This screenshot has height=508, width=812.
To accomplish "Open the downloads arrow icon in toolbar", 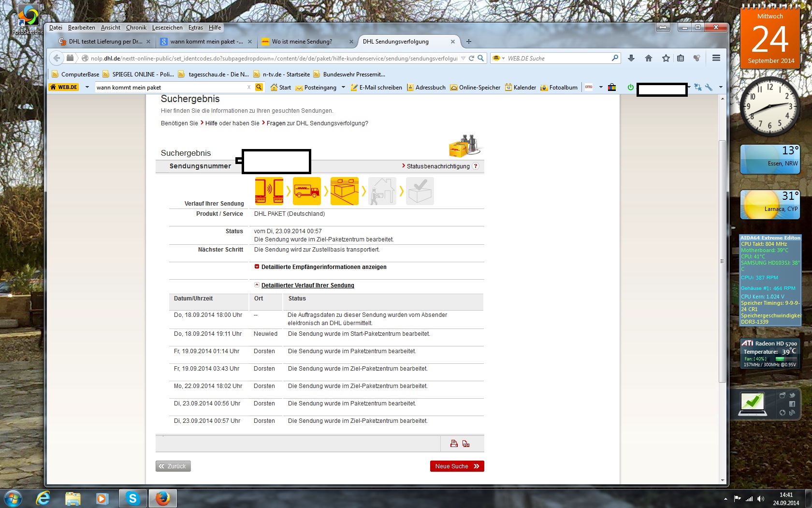I will (631, 58).
